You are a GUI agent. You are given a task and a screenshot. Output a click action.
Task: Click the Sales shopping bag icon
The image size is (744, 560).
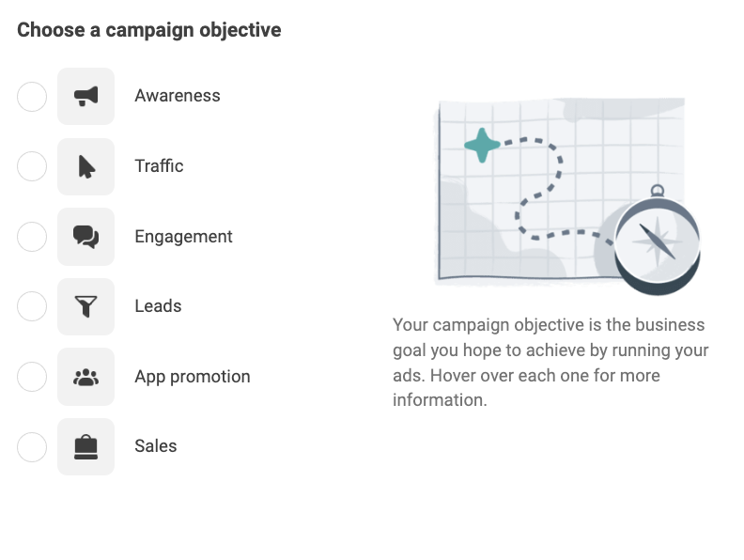pos(85,446)
